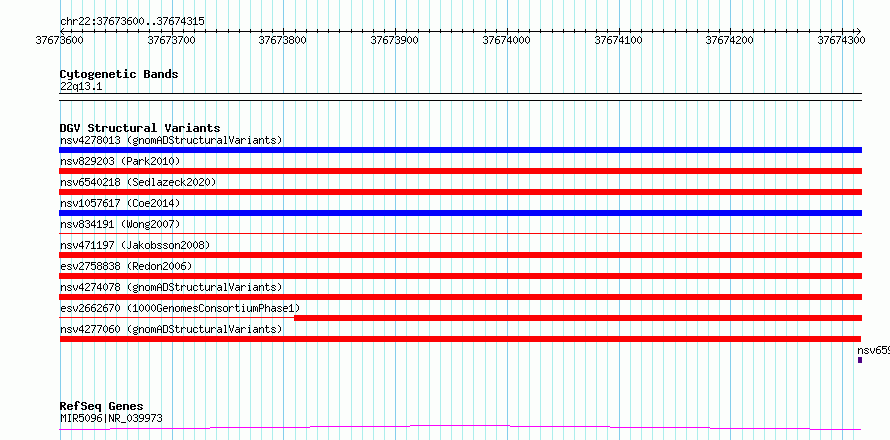Click the nsv4278013 gnomADStructuralVariants label
This screenshot has width=890, height=440.
(171, 140)
